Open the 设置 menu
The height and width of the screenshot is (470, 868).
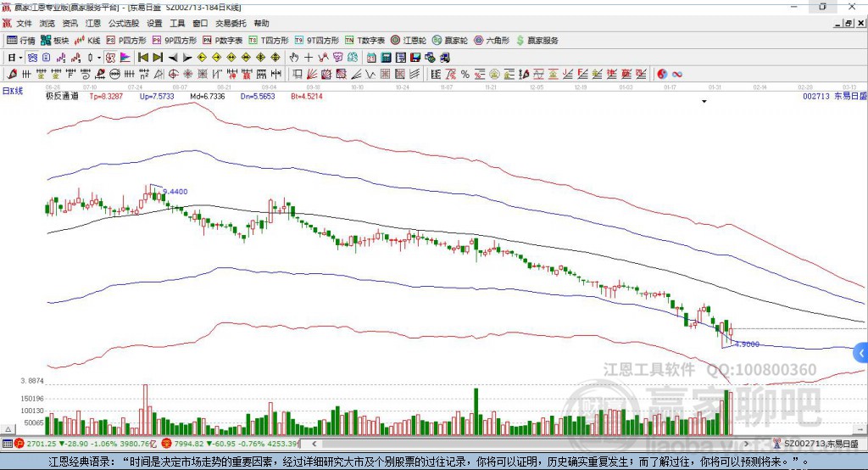(x=154, y=23)
